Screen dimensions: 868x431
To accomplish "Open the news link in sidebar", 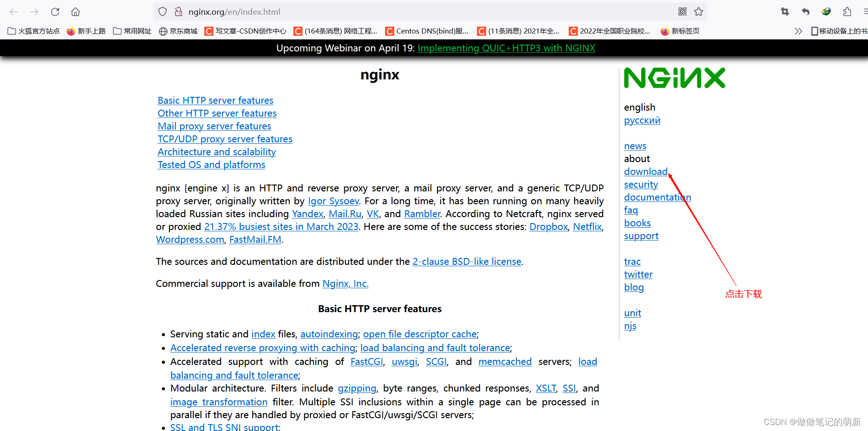I will (x=635, y=146).
